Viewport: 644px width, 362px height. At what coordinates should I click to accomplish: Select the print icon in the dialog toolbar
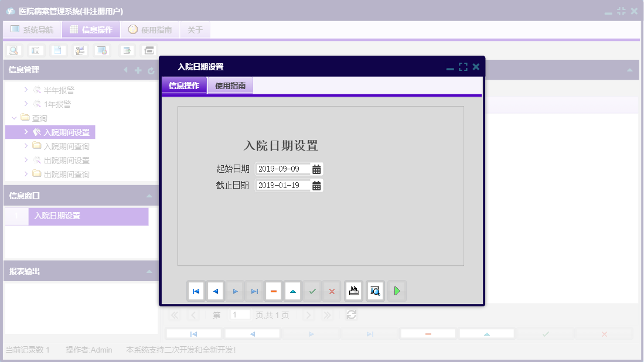[x=353, y=291]
